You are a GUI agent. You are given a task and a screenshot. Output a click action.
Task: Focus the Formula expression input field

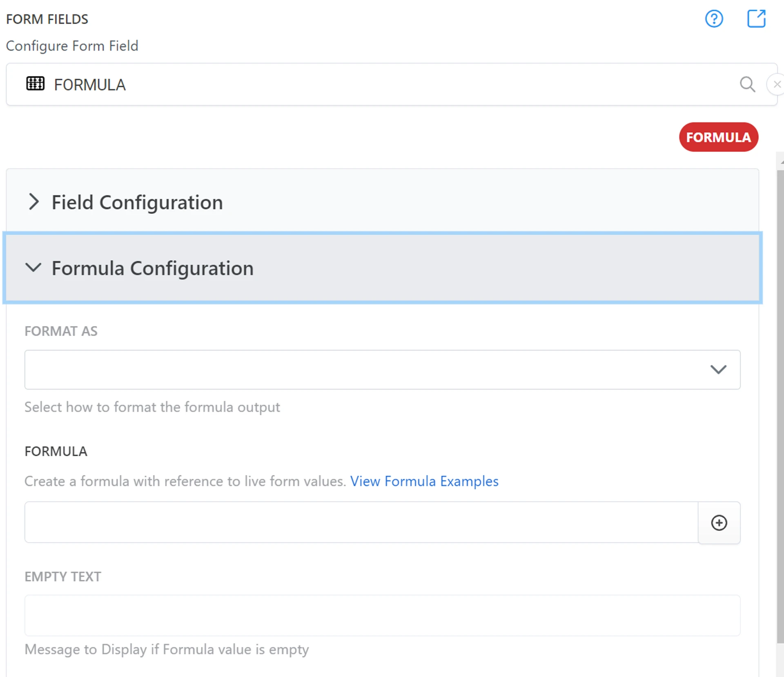361,522
